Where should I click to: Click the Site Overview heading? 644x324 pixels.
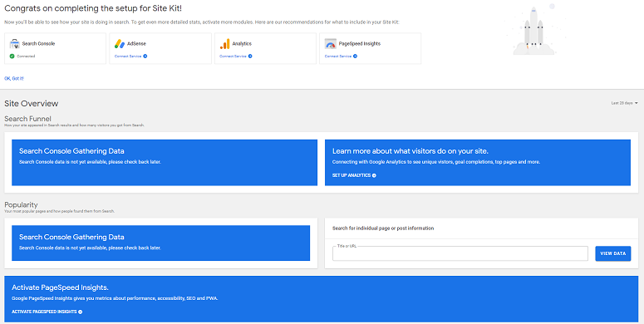click(x=32, y=104)
